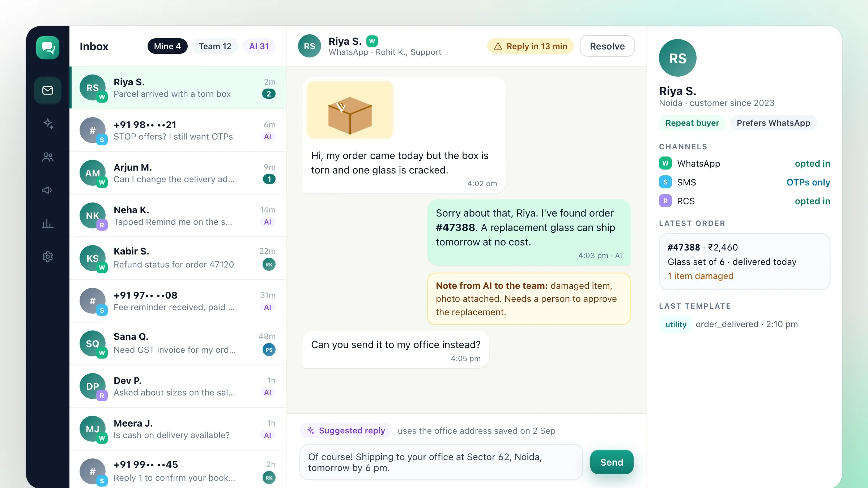
Task: Open the Contacts people icon in sidebar
Action: tap(48, 157)
